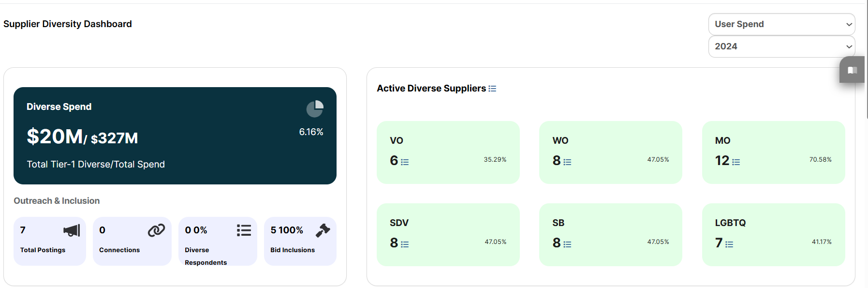
Task: Click the Diverse Spend summary panel
Action: 175,136
